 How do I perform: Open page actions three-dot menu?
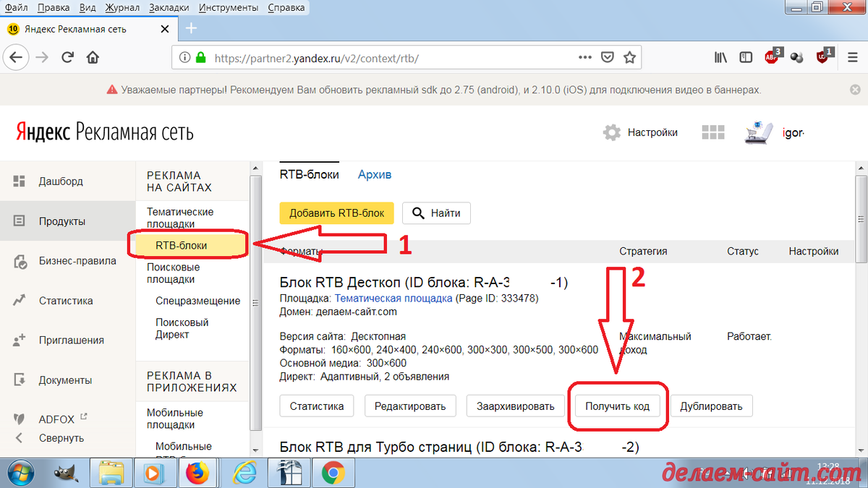point(584,57)
